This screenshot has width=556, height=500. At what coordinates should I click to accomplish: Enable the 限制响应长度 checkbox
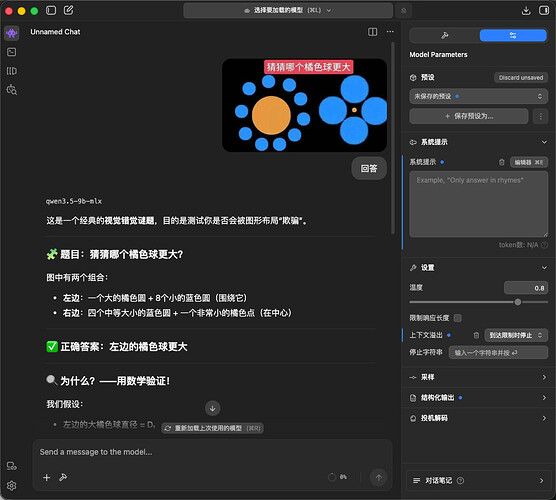tap(458, 318)
